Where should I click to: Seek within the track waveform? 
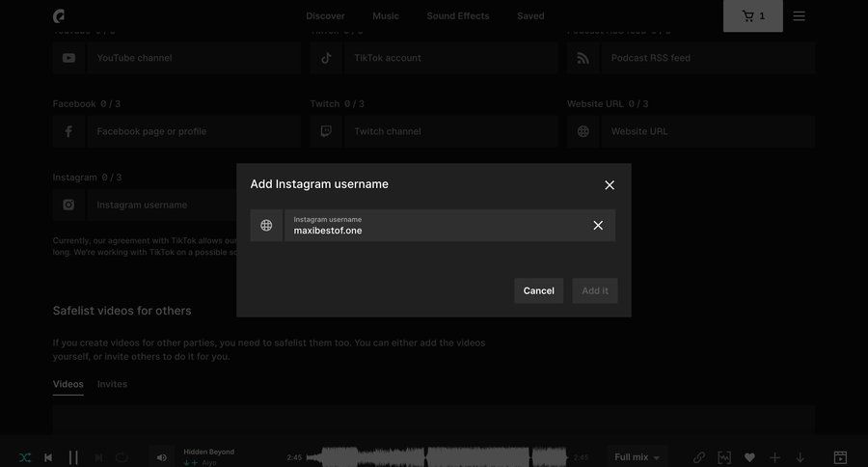click(437, 457)
